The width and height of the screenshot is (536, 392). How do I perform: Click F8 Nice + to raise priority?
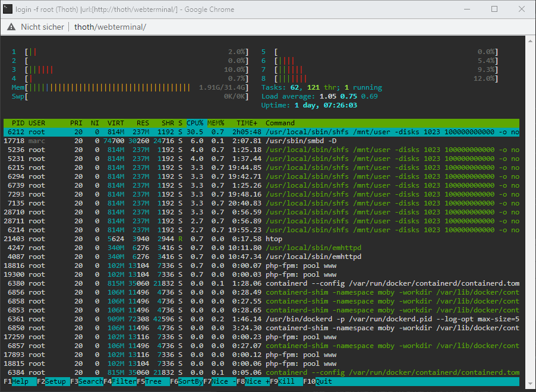click(x=253, y=381)
